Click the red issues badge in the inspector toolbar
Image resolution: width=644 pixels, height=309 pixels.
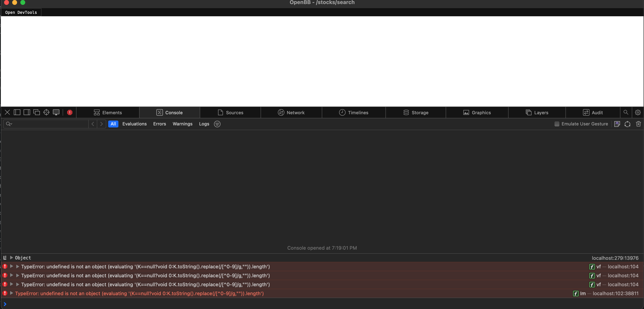[x=70, y=112]
